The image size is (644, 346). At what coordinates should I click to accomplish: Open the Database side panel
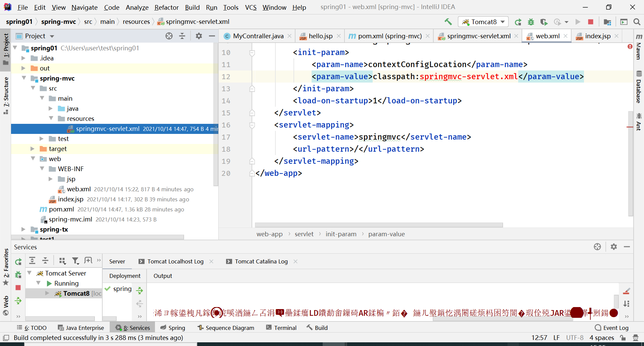click(639, 87)
